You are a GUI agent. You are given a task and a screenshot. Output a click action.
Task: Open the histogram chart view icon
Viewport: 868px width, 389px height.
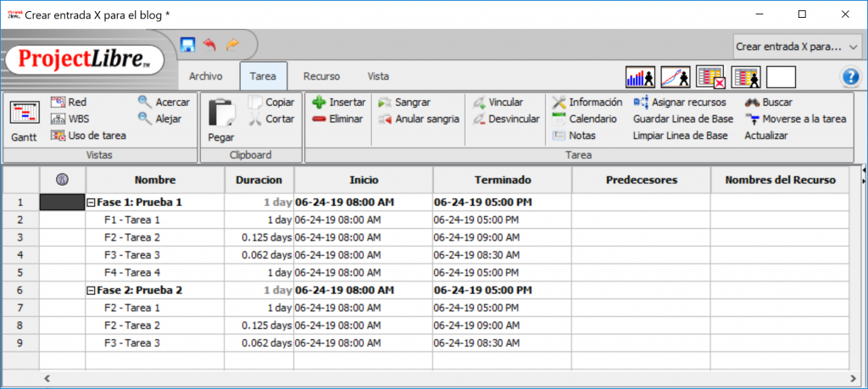point(641,77)
